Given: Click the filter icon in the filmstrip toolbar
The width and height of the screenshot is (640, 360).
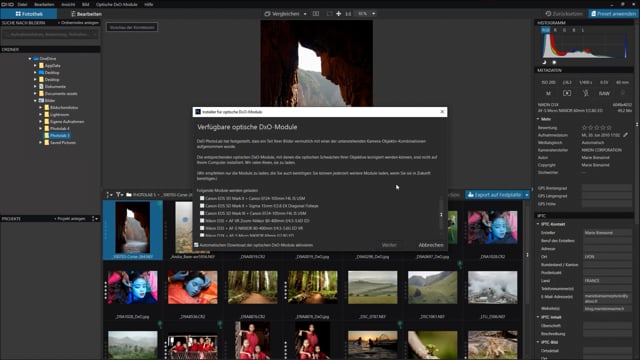Looking at the screenshot, I should click(119, 195).
